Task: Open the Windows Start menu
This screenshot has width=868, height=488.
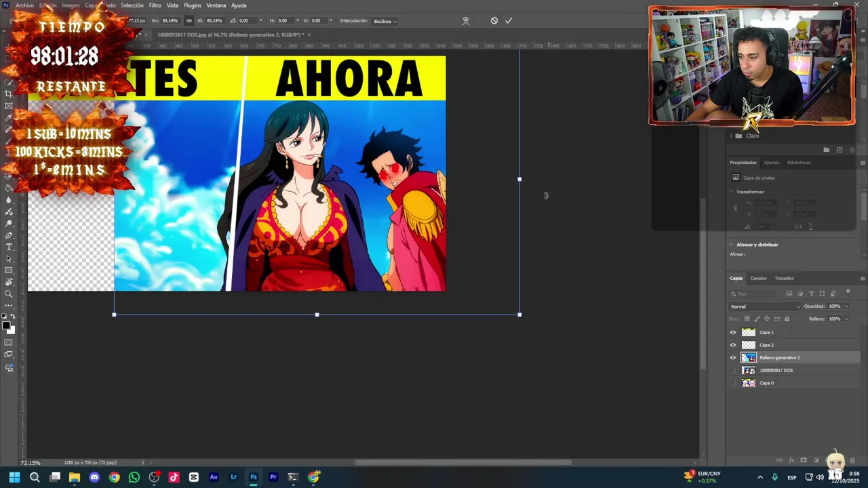Action: pyautogui.click(x=15, y=477)
